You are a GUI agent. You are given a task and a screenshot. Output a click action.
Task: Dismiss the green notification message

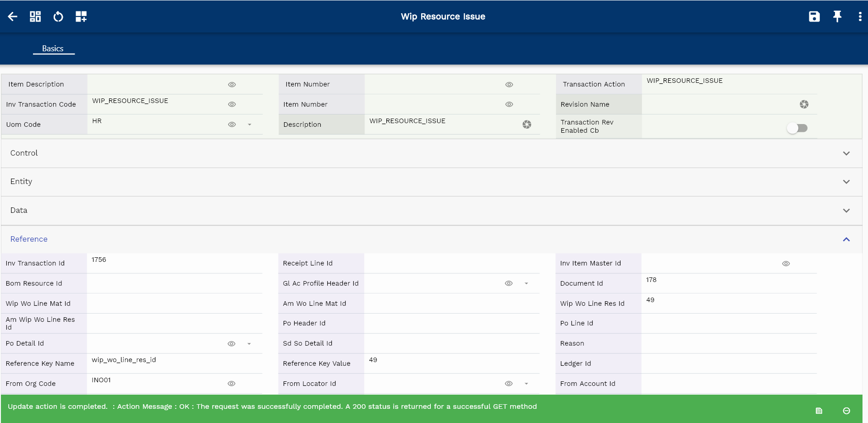click(846, 411)
